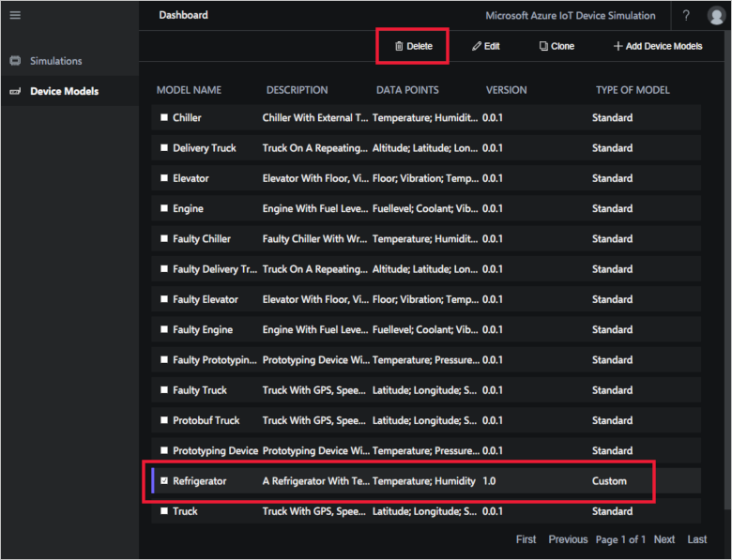Select the Delivery Truck checkbox
The height and width of the screenshot is (560, 732).
pos(164,148)
